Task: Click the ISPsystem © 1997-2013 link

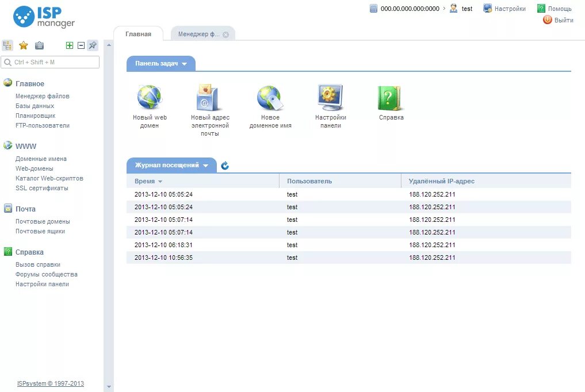Action: click(x=51, y=383)
